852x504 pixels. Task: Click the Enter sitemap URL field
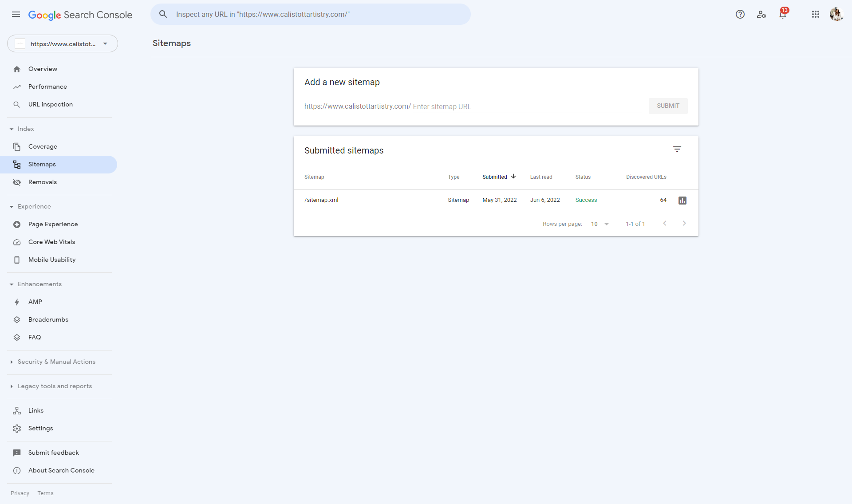tap(527, 107)
